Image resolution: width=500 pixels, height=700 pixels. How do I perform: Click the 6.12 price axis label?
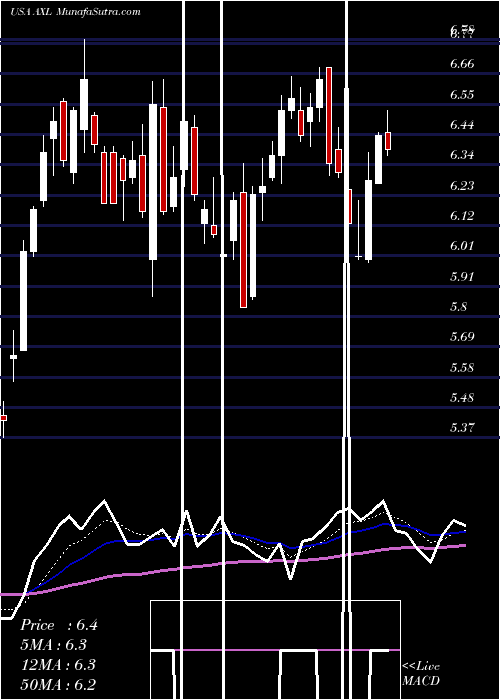click(x=462, y=216)
